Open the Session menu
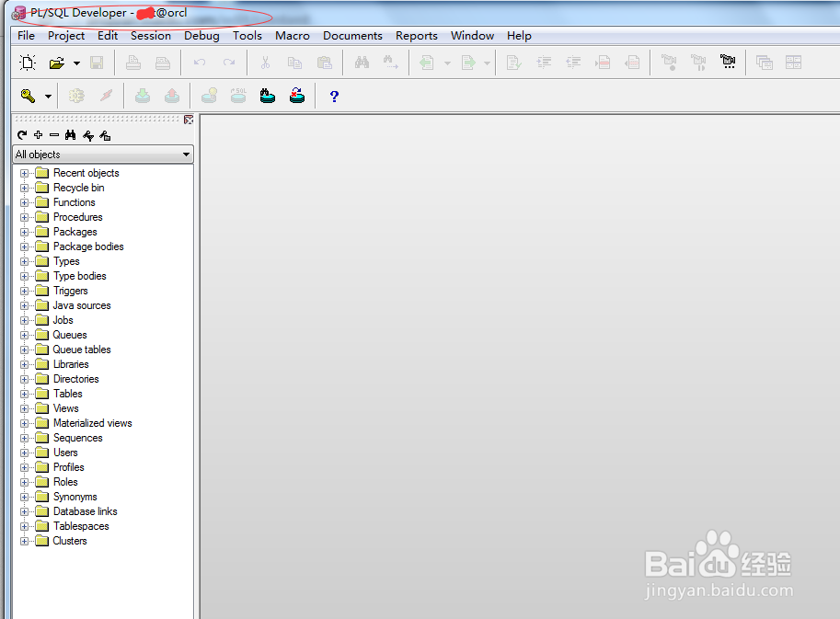840x619 pixels. (x=151, y=36)
